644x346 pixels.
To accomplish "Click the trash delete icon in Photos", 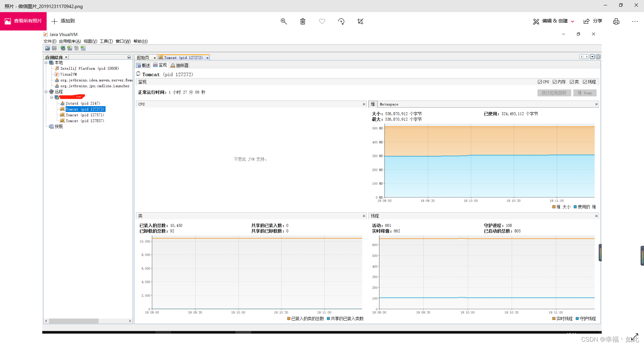I will click(x=303, y=21).
